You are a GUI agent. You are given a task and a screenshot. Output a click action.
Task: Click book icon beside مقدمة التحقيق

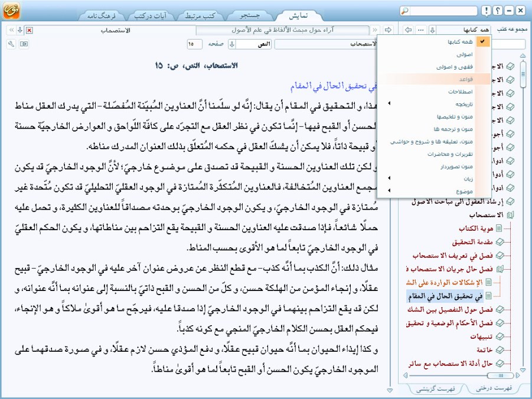pos(500,242)
